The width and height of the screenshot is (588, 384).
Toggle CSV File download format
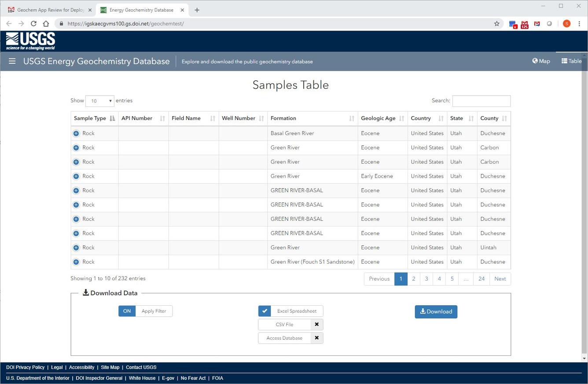coord(290,325)
